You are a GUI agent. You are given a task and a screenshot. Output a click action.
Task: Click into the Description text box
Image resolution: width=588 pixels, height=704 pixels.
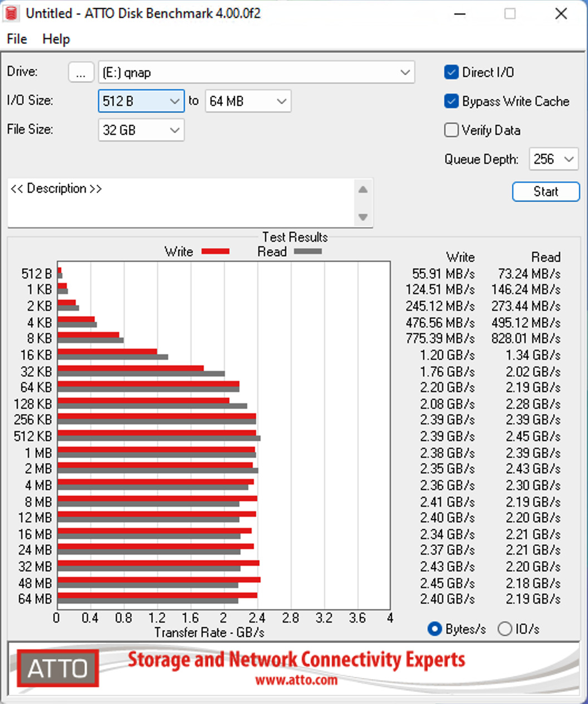181,203
